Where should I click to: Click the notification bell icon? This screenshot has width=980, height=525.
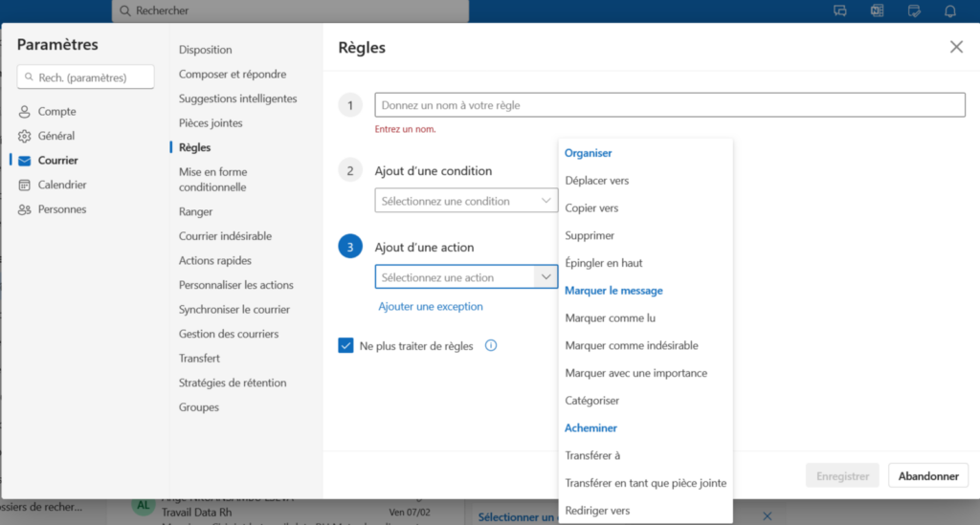(x=950, y=11)
